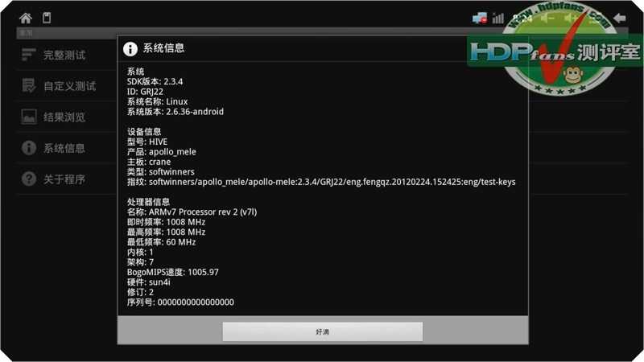Click the status bar clock
Screen dimensions: 644x362
point(522,19)
